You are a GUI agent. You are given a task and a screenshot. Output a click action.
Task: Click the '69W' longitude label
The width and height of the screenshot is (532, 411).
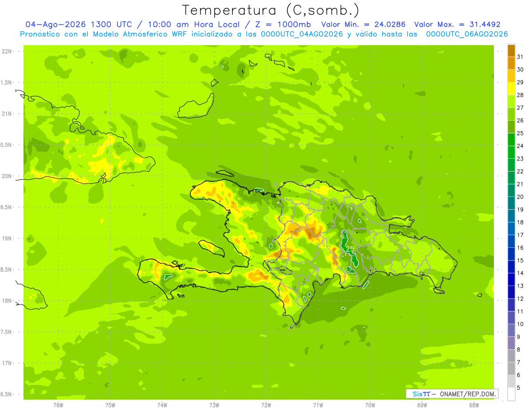(422, 405)
